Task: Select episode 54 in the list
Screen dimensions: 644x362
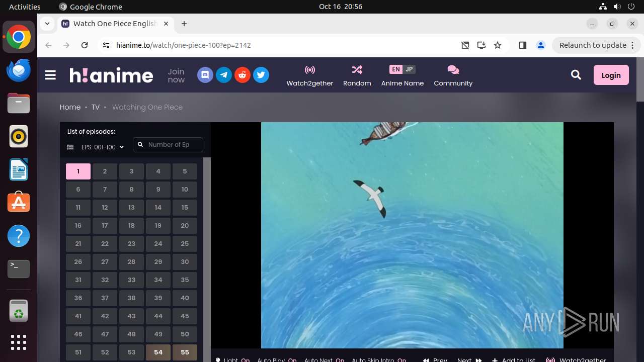Action: [x=158, y=352]
